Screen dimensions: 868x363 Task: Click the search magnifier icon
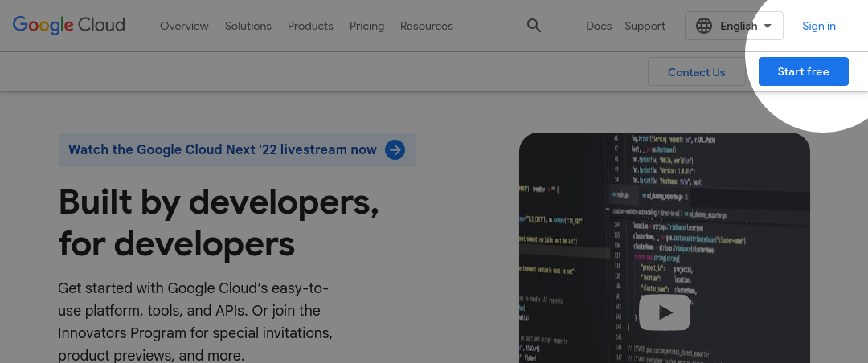(x=534, y=26)
